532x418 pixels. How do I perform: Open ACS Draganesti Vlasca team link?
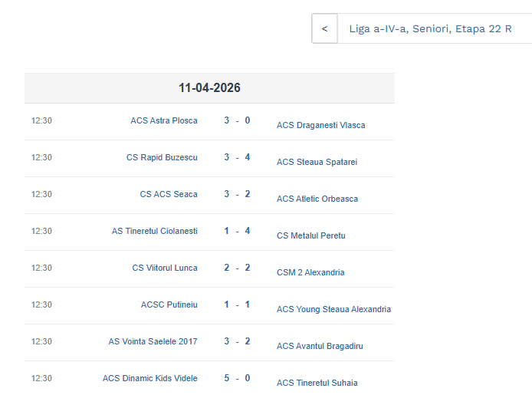(320, 125)
